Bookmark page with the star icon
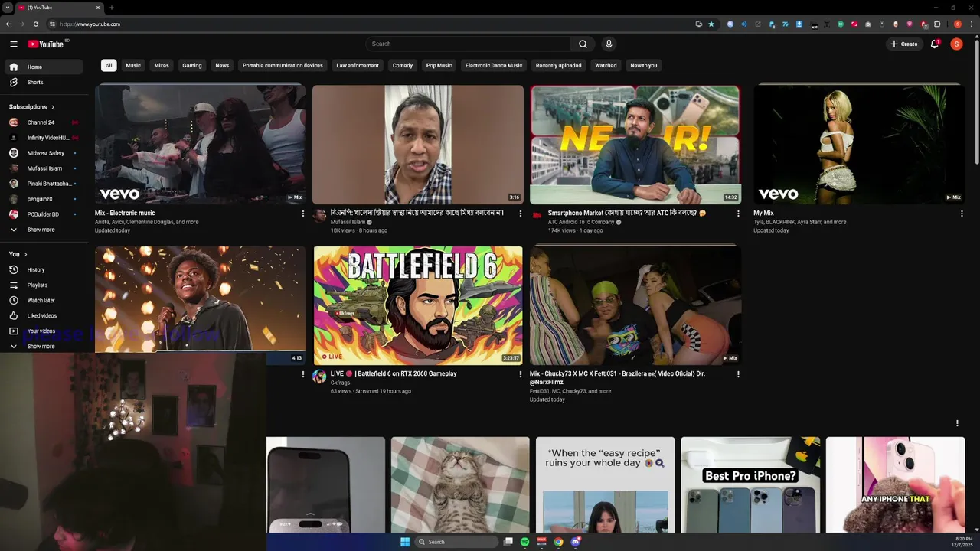This screenshot has height=551, width=980. click(711, 24)
